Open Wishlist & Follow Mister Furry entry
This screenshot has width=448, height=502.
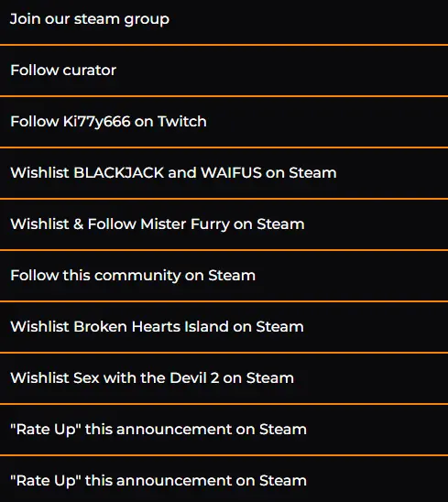click(224, 224)
